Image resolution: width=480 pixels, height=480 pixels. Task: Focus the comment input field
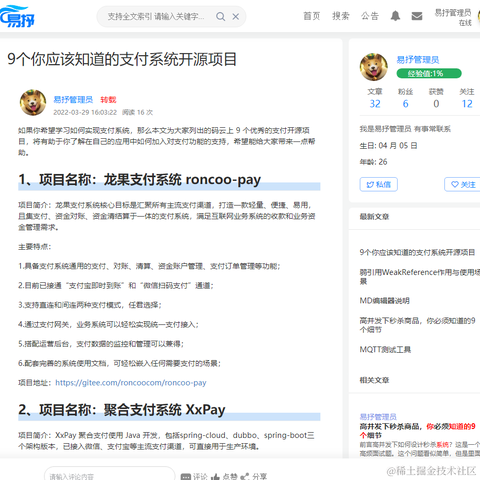(109, 474)
